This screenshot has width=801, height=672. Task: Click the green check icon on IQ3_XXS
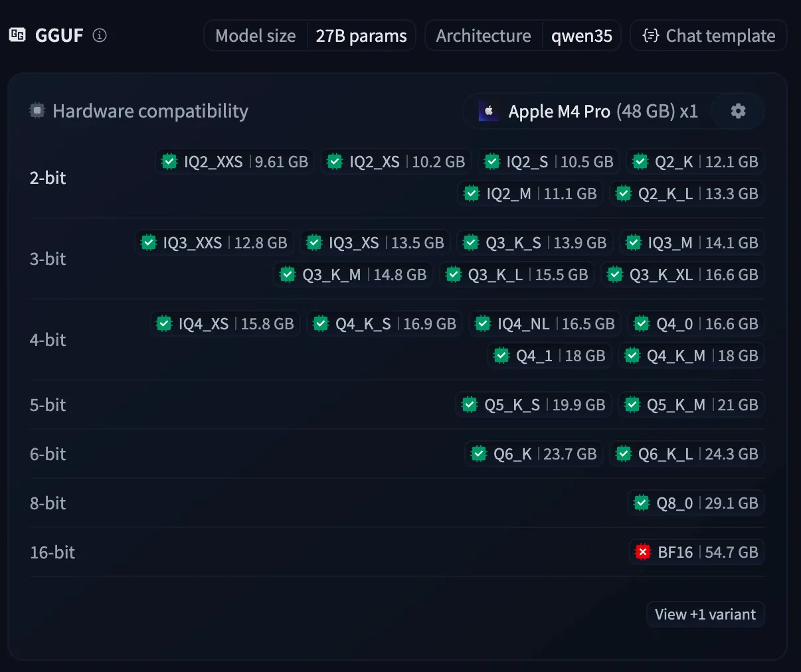[148, 242]
